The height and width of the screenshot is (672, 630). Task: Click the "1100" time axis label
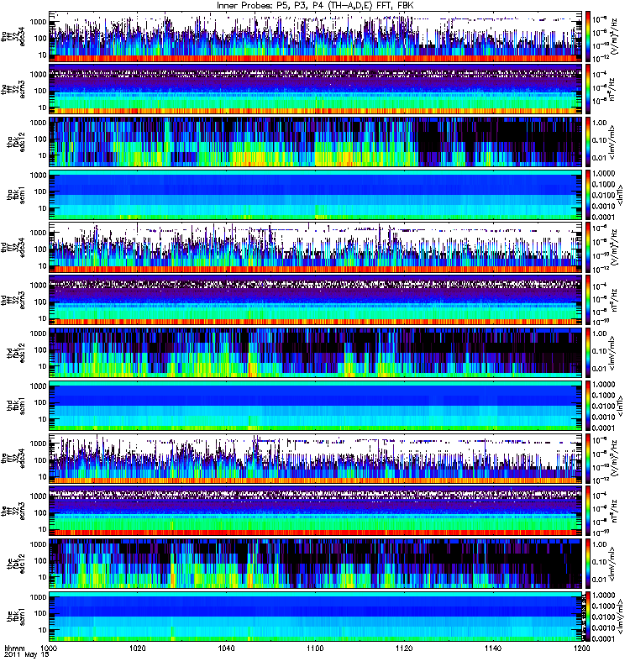coord(315,648)
